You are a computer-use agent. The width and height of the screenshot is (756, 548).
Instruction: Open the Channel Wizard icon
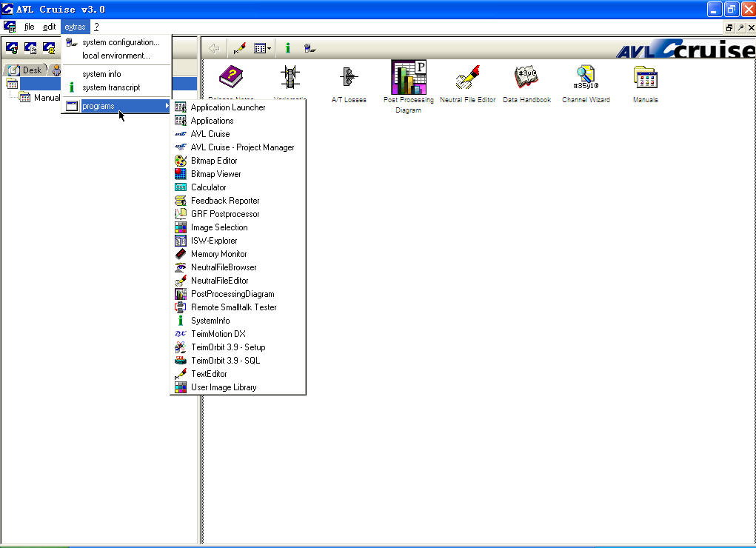pos(586,77)
